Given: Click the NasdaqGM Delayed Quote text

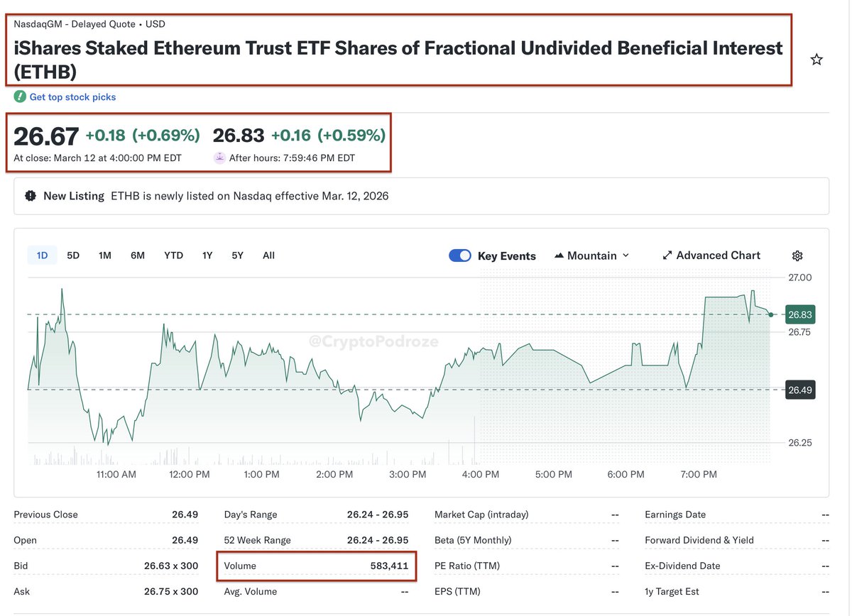Looking at the screenshot, I should (x=89, y=24).
